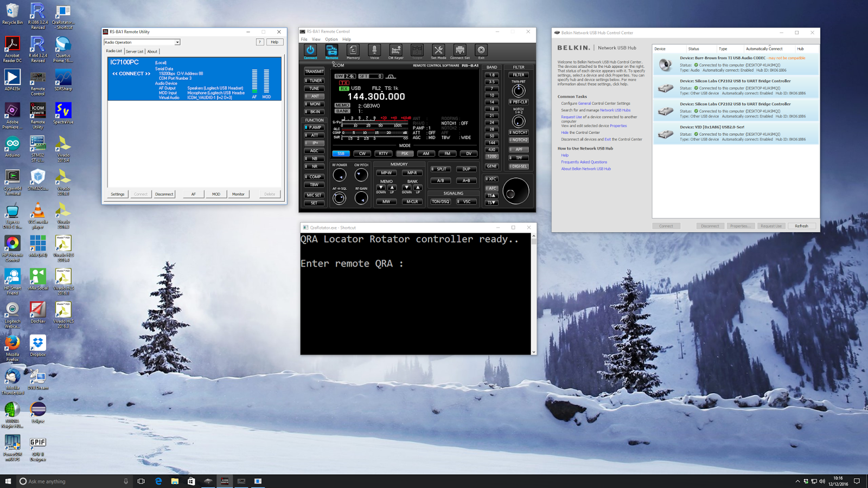This screenshot has height=488, width=868.
Task: Toggle the TUNER button
Action: point(314,80)
